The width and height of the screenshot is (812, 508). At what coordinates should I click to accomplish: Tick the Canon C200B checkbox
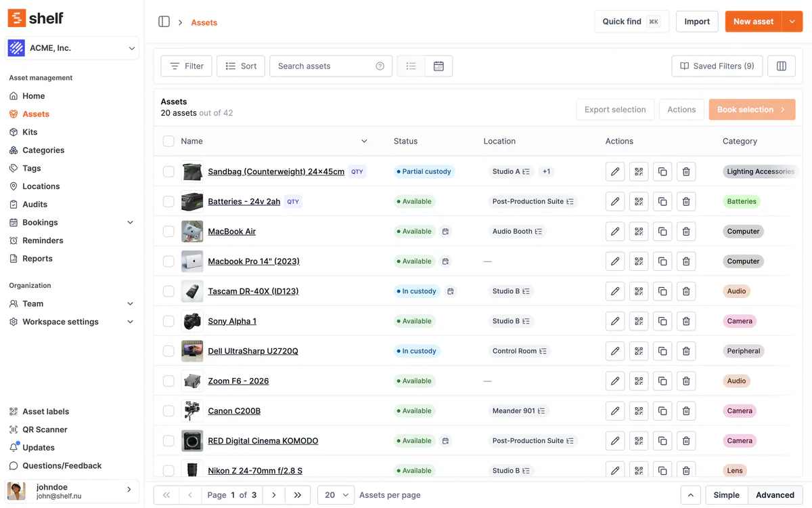[x=168, y=410]
